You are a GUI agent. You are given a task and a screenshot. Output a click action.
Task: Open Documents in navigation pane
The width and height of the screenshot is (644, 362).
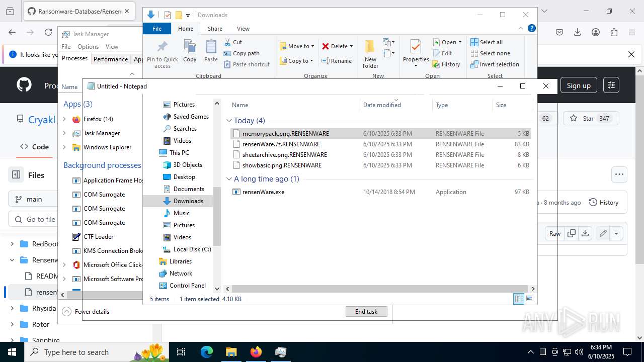click(189, 189)
